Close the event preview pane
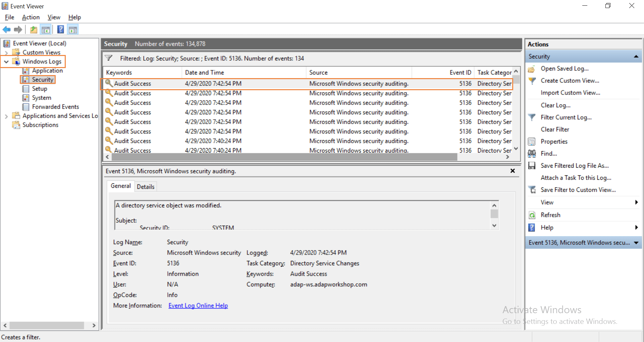The width and height of the screenshot is (644, 342). point(513,171)
